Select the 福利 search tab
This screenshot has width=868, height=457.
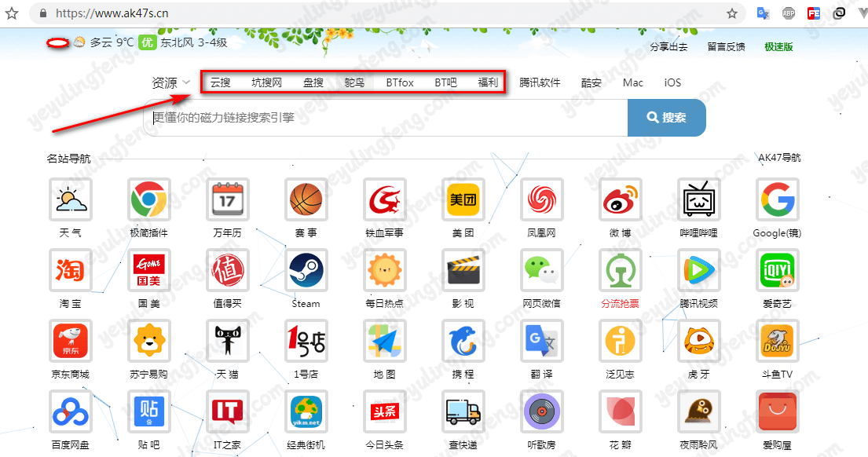click(488, 82)
